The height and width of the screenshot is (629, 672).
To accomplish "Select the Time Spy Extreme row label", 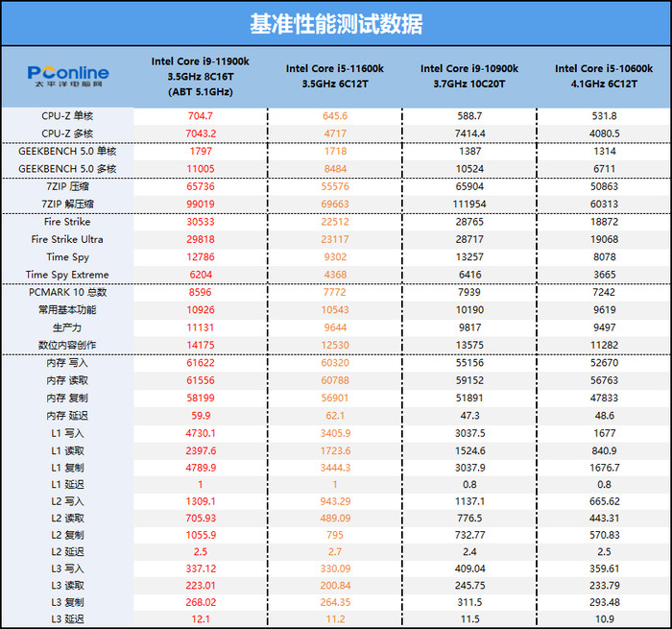I will 66,275.
